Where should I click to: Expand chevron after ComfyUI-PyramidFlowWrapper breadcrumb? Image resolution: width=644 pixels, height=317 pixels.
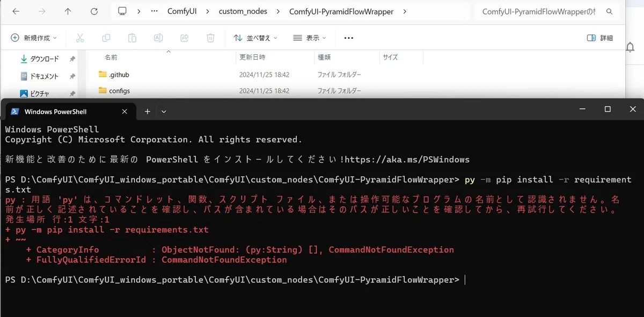(x=405, y=11)
